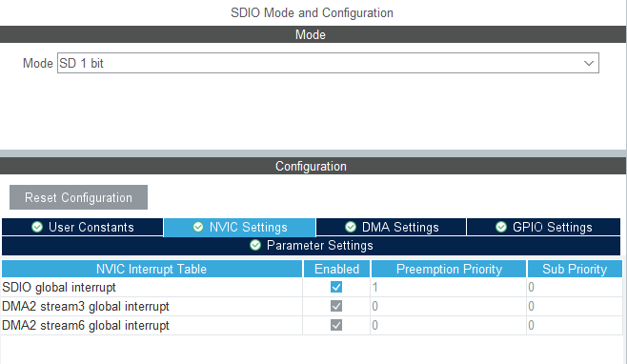Click the Sub Priority column header

575,270
